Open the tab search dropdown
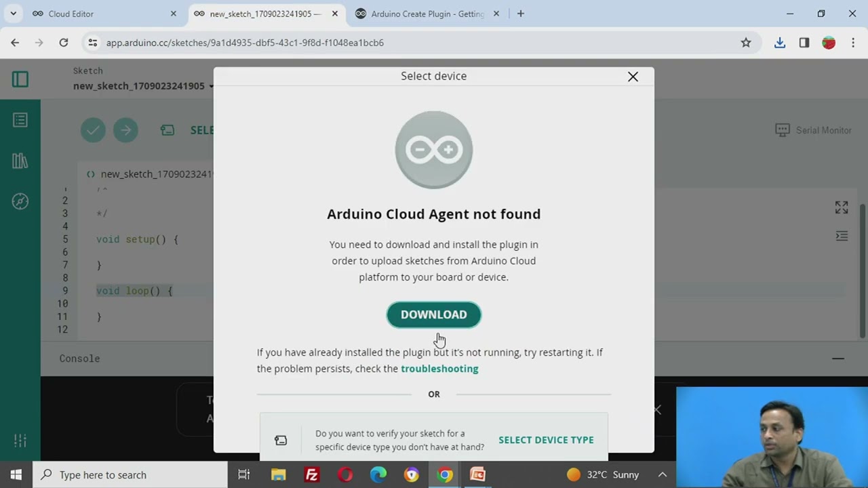This screenshot has height=488, width=868. click(13, 14)
